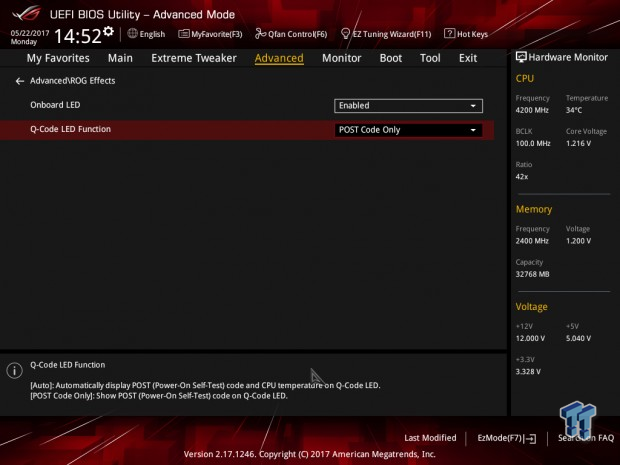
Task: Click the 1.200 V memory voltage
Action: 578,241
